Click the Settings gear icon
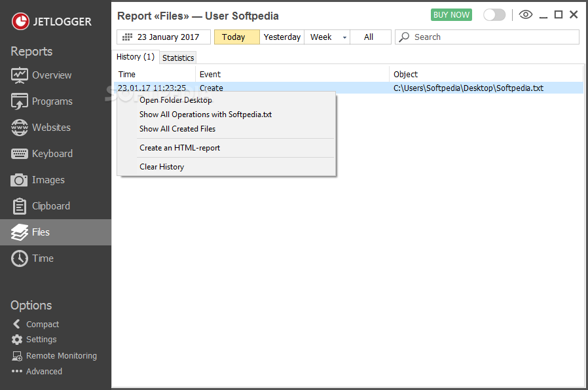Viewport: 588px width, 390px height. [x=17, y=340]
